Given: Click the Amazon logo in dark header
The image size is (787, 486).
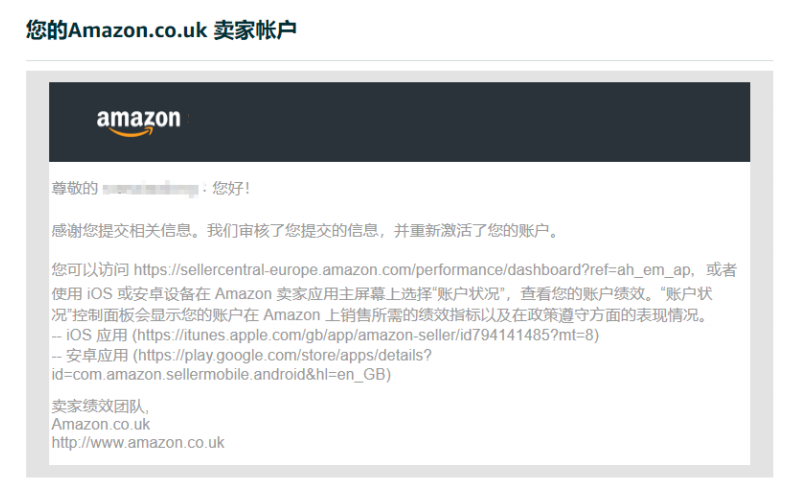Looking at the screenshot, I should click(139, 122).
